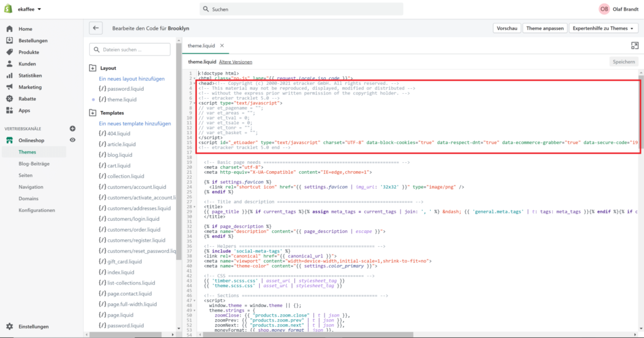Image resolution: width=644 pixels, height=338 pixels.
Task: Click the Rabatte discount icon
Action: pos(9,99)
